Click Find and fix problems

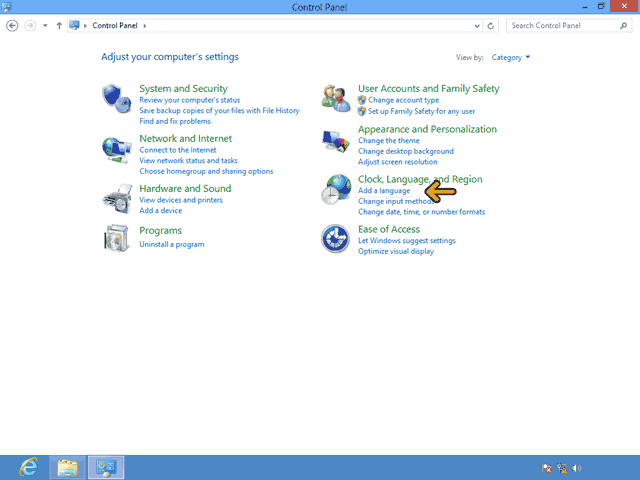175,121
